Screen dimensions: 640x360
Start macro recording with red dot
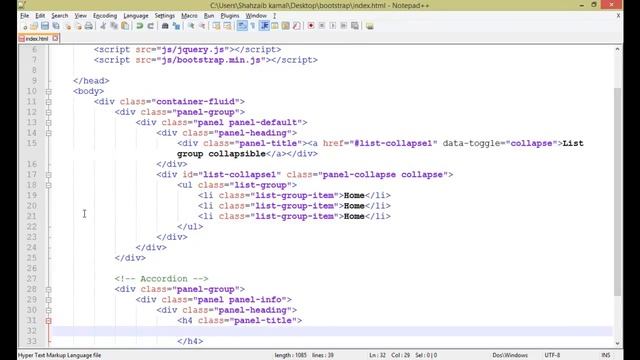coord(311,26)
